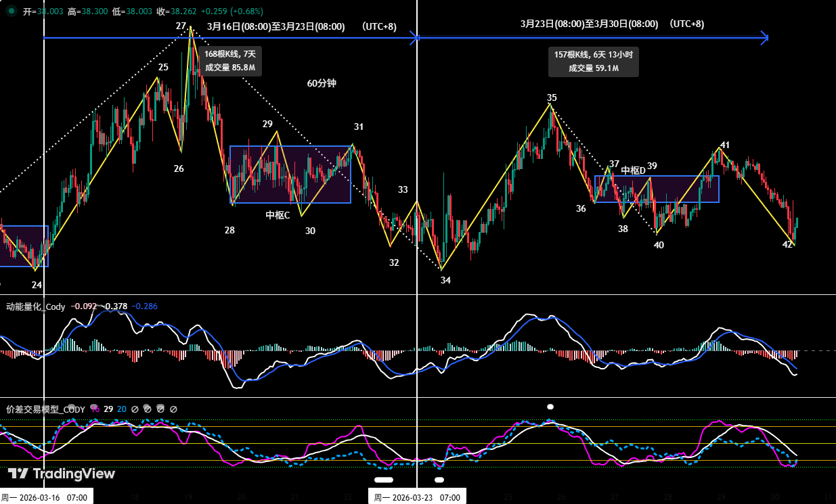Open the 动能量化_Cody indicator title

tap(37, 306)
